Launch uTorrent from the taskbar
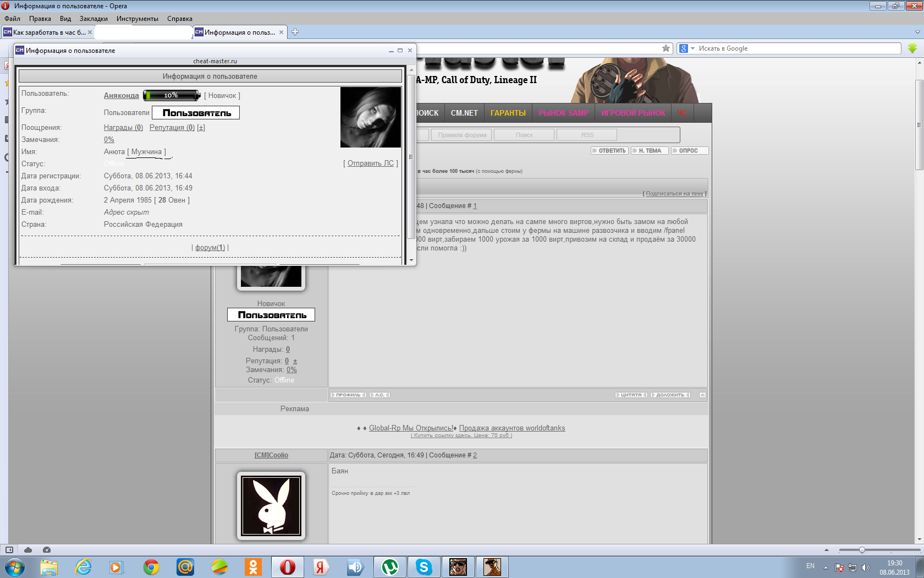 coord(390,566)
